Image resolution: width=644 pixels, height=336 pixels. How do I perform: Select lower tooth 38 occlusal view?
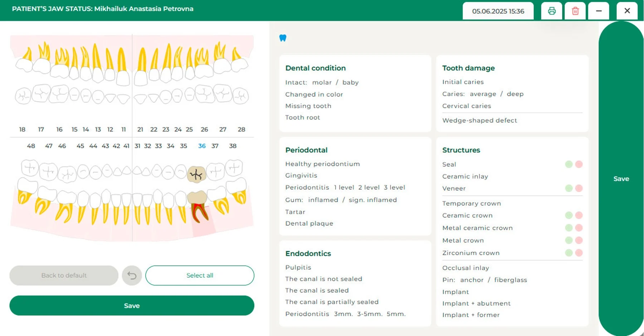coord(234,168)
